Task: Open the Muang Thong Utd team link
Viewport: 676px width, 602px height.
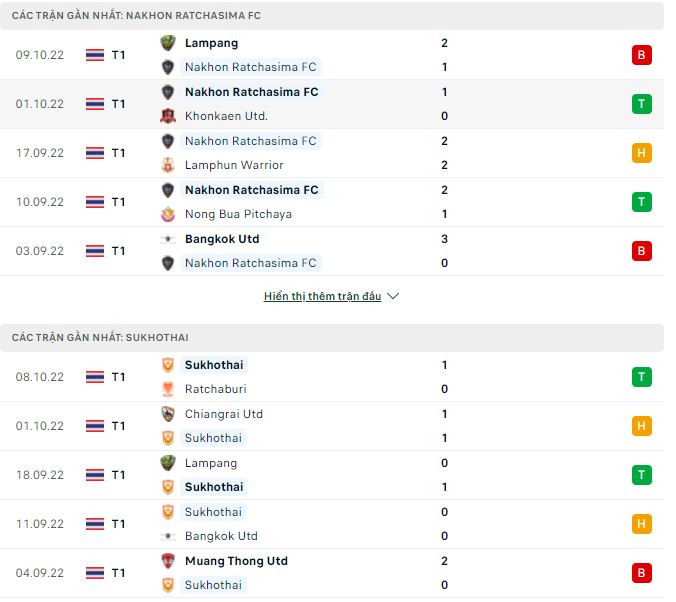Action: (236, 561)
